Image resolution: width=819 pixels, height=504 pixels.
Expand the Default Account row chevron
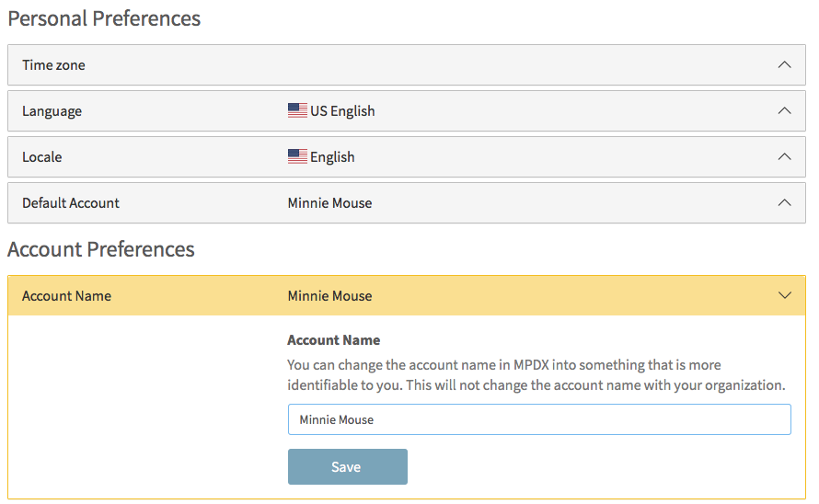(784, 202)
